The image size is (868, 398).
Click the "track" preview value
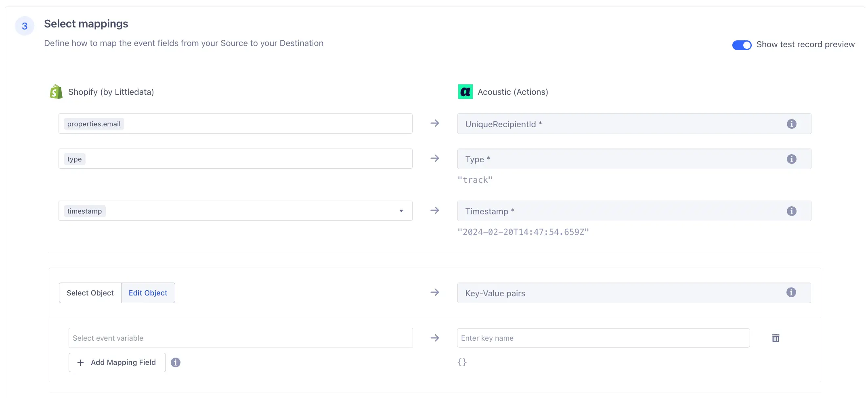[x=475, y=180]
